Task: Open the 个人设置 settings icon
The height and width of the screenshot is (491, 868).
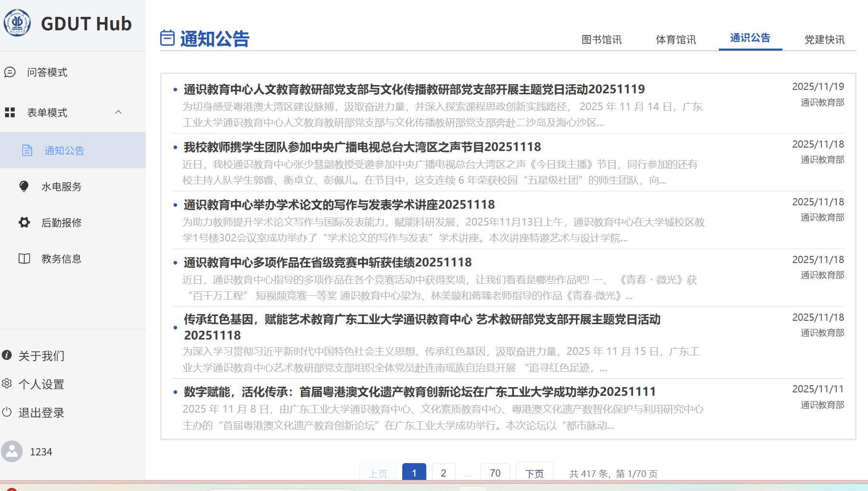Action: (x=7, y=384)
